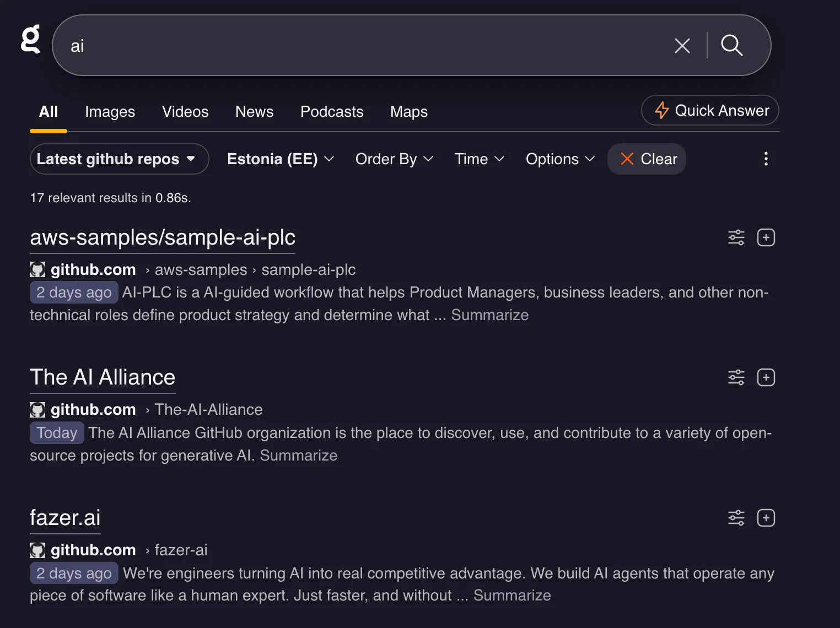Open the aws-samples/sample-ai-plc result title

point(163,237)
